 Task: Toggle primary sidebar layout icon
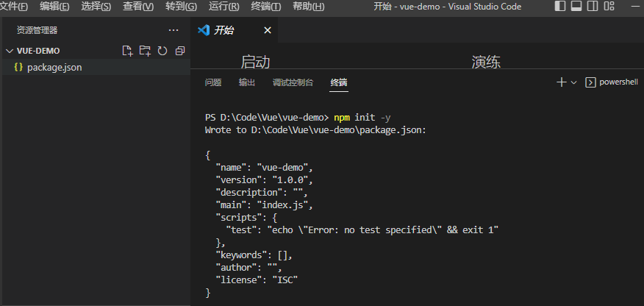(x=559, y=6)
